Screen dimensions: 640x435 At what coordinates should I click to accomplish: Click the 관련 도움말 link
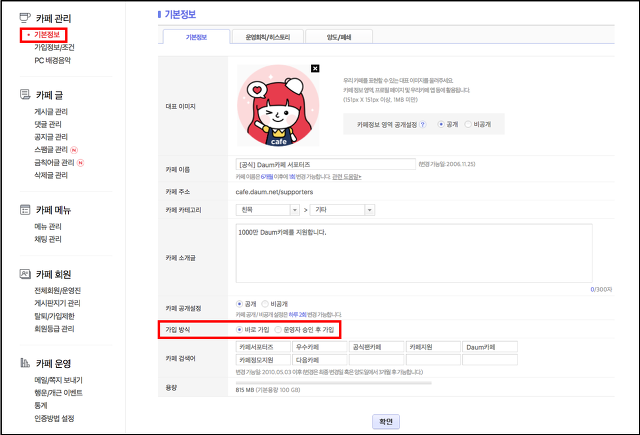pos(347,177)
